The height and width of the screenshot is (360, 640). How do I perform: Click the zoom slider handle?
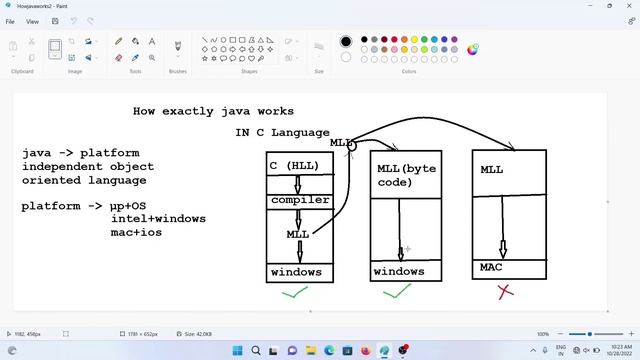point(590,334)
